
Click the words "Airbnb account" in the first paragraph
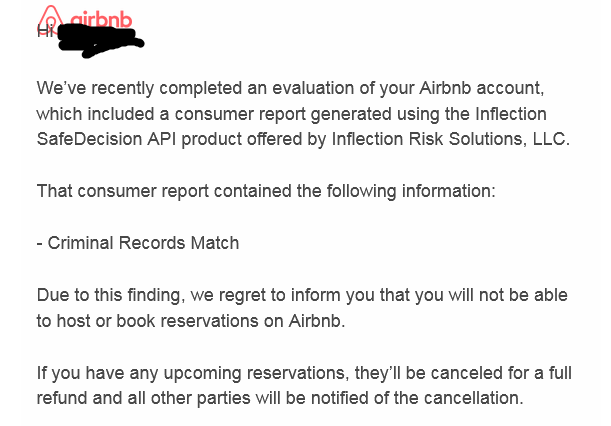(480, 88)
